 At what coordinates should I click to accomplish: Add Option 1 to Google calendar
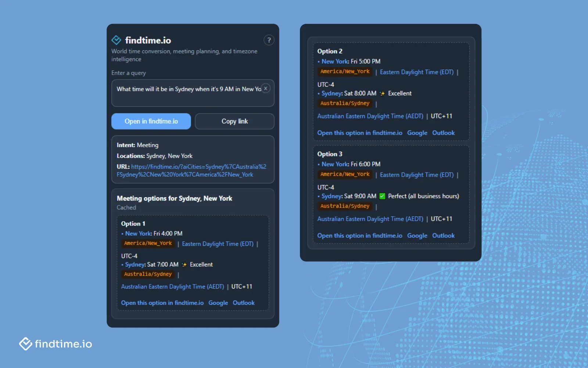click(218, 302)
